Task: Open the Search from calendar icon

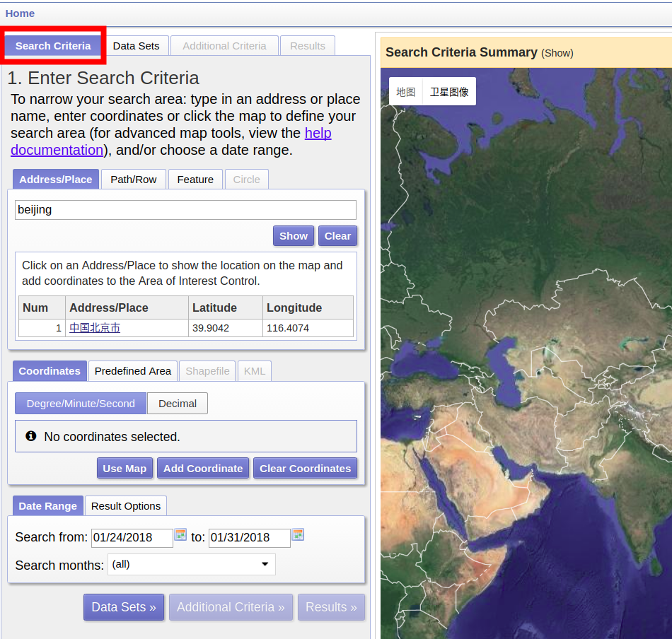Action: [180, 534]
